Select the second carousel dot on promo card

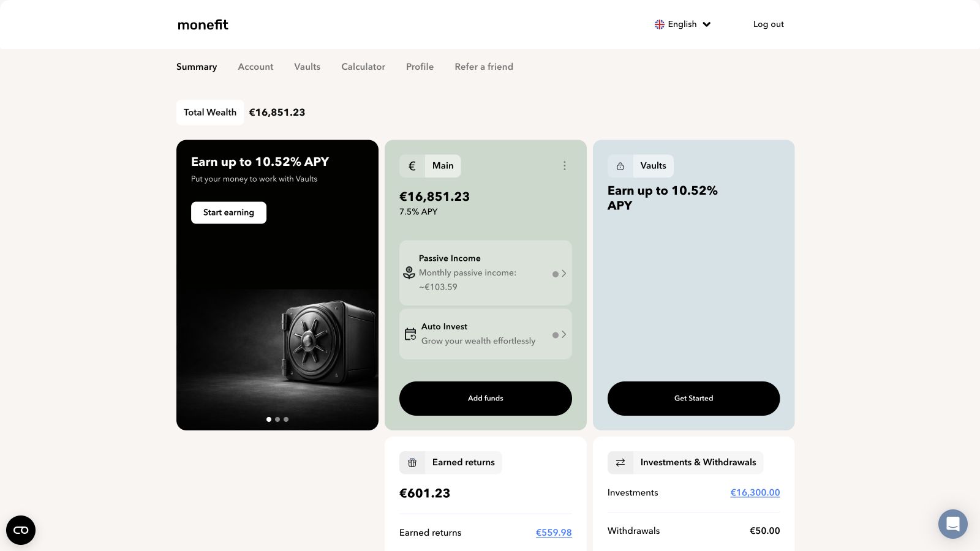click(277, 419)
